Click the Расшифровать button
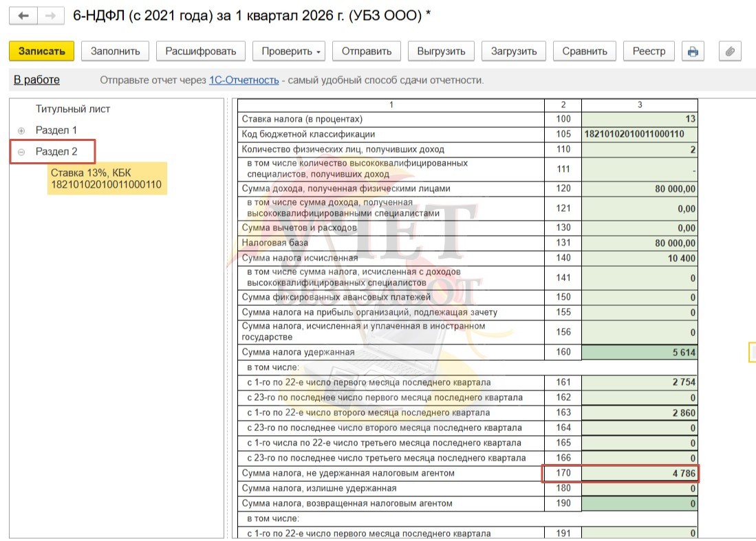 [200, 51]
